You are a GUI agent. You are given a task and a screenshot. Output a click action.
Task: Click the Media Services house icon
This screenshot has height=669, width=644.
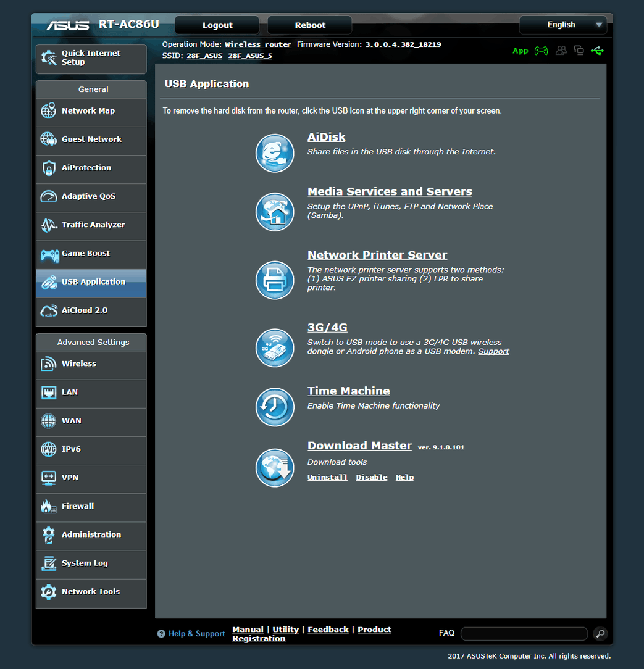point(274,212)
